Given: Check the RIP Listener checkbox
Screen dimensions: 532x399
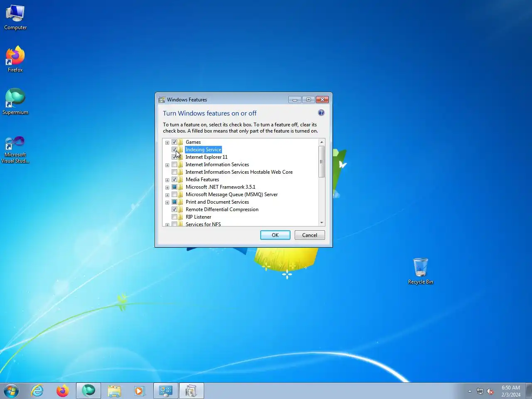Looking at the screenshot, I should pyautogui.click(x=174, y=217).
